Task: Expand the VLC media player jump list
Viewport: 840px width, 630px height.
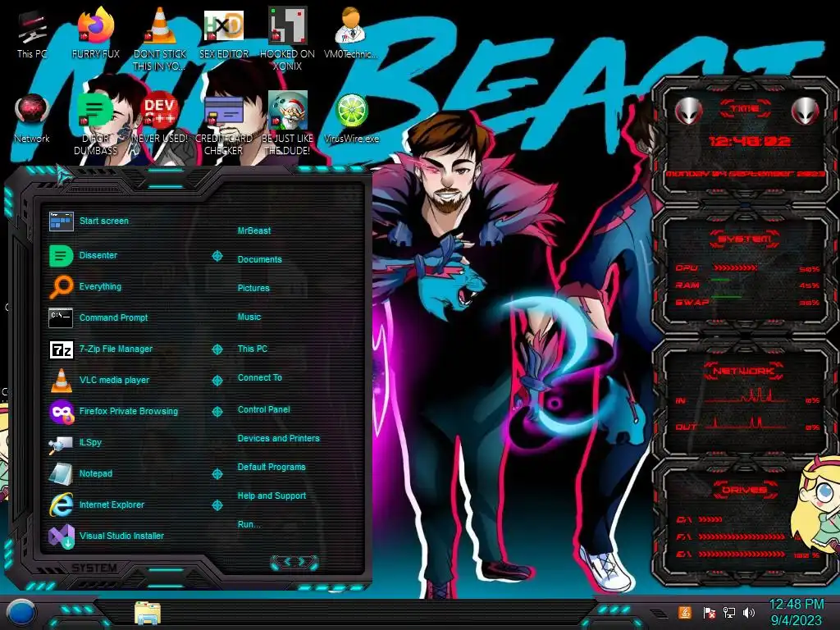Action: 217,381
